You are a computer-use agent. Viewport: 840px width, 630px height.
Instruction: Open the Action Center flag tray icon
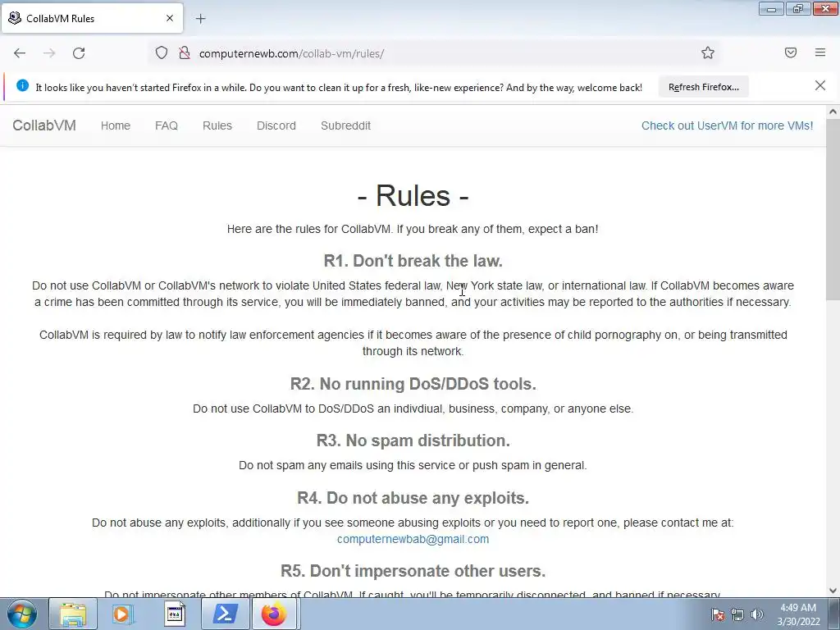(x=718, y=614)
